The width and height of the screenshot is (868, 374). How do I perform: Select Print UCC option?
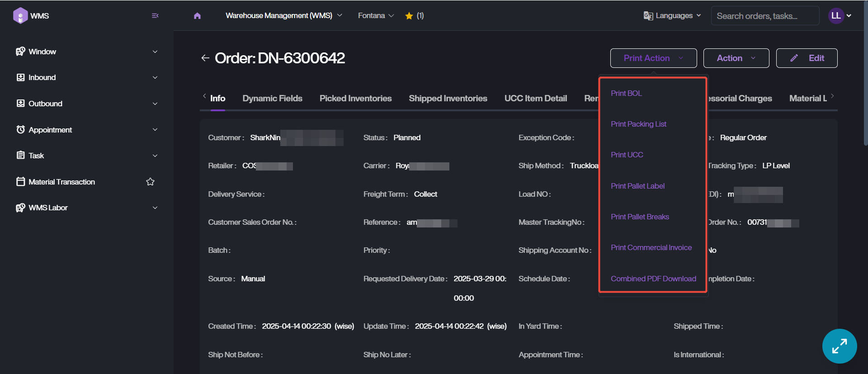coord(627,155)
